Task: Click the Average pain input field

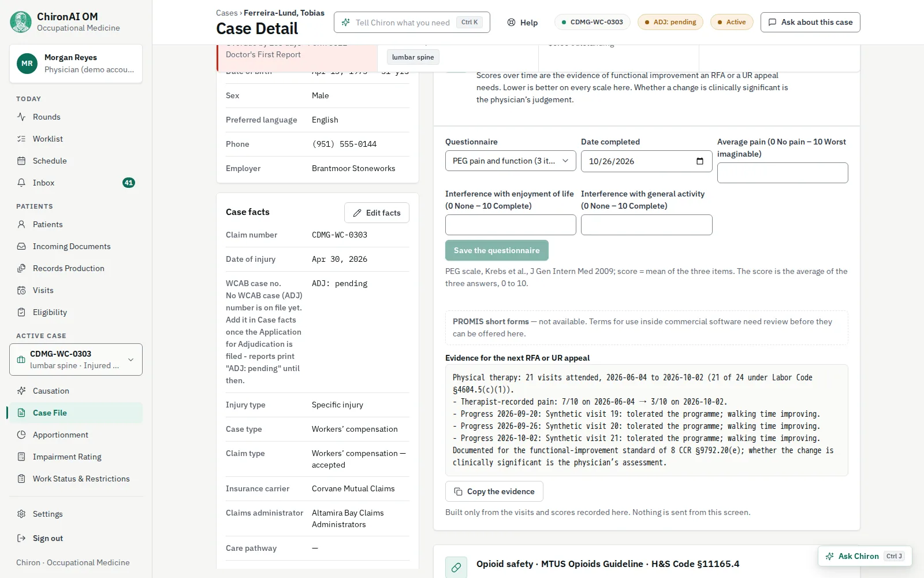Action: (783, 173)
